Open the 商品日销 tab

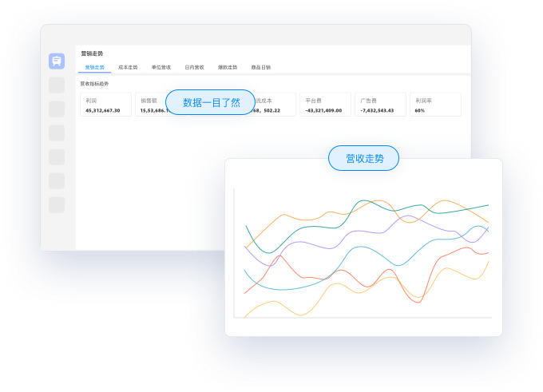(261, 68)
